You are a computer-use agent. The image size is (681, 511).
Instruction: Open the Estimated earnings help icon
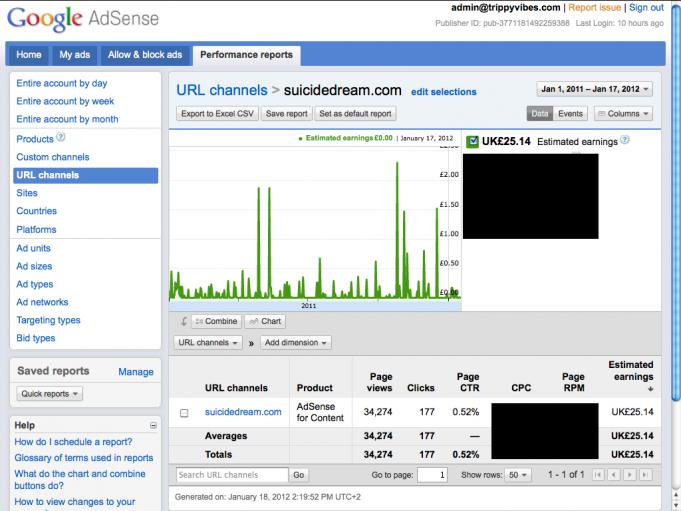625,140
